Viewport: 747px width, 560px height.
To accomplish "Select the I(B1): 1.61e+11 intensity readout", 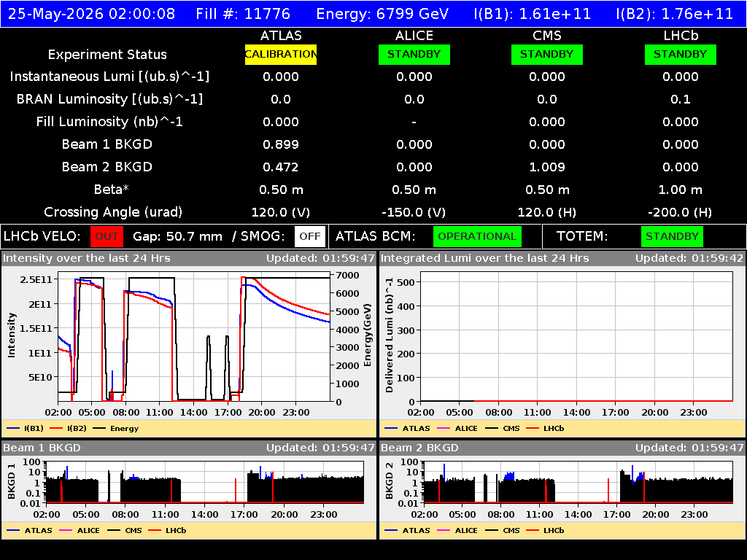I will click(532, 14).
